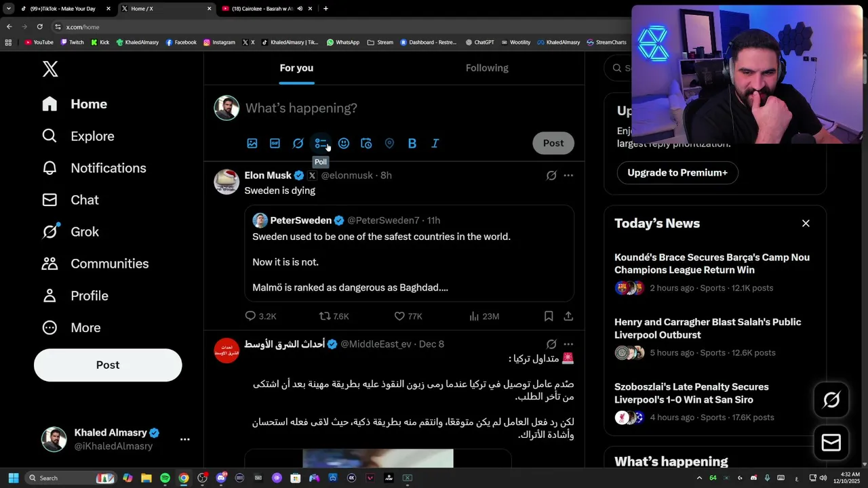Reply to Elon Musk's post (3.2K)
The image size is (868, 488).
click(260, 316)
